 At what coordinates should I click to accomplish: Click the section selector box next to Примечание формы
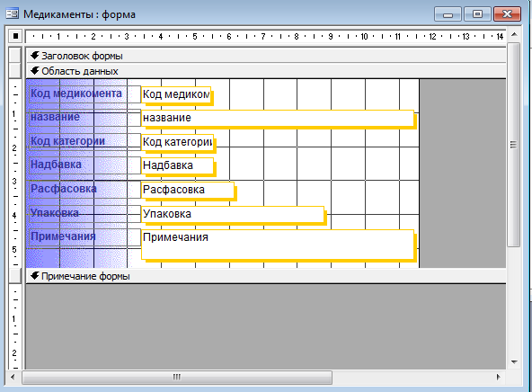(x=15, y=276)
